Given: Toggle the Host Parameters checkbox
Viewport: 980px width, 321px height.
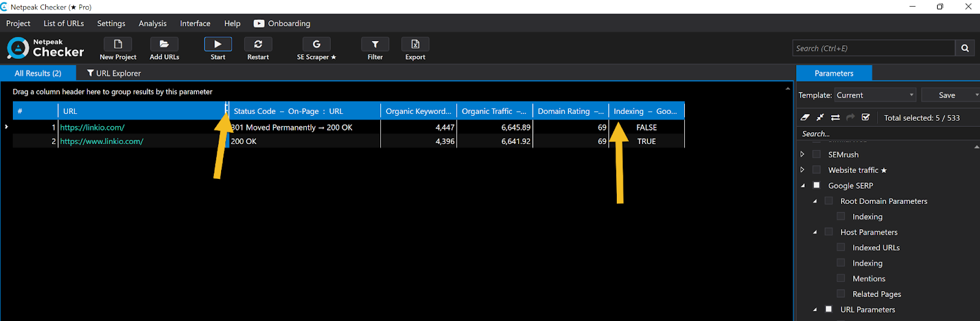Looking at the screenshot, I should pos(829,232).
